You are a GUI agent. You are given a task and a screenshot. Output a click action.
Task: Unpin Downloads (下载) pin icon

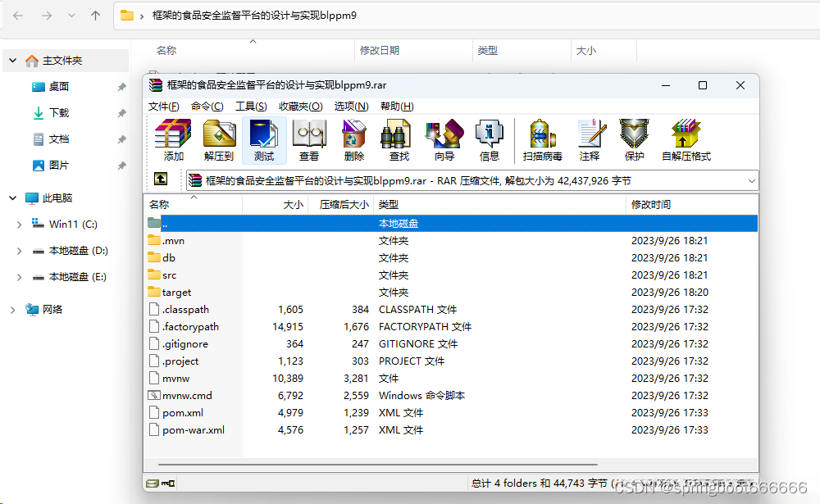click(122, 113)
